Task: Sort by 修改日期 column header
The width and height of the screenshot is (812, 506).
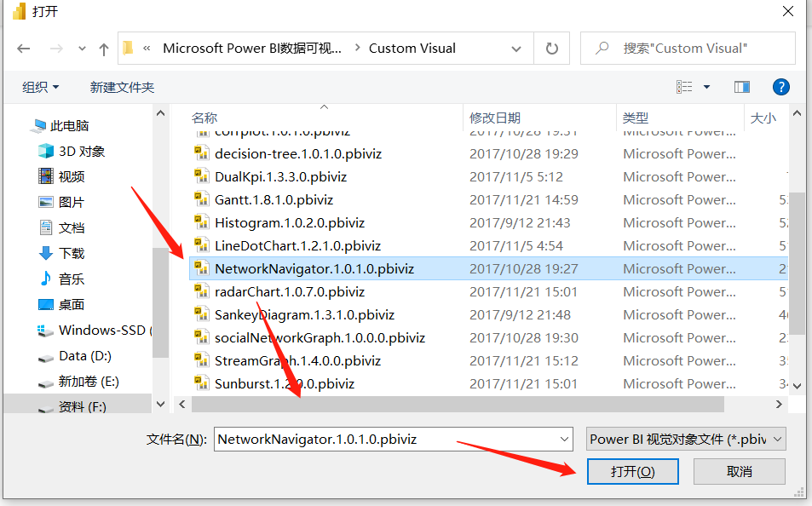Action: coord(494,118)
